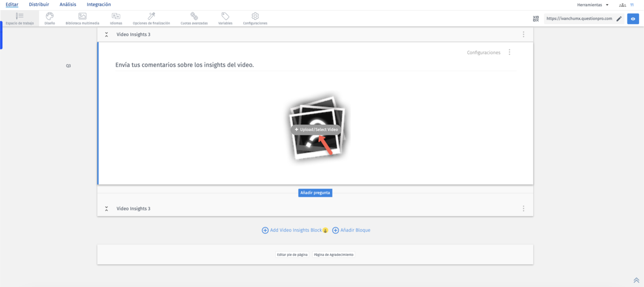
Task: Open top Video Insights 3 block options menu
Action: (523, 34)
